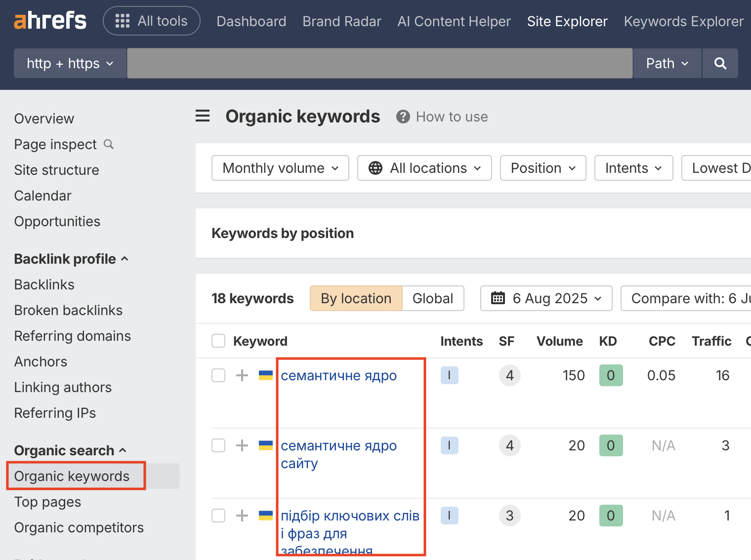
Task: Click the Ukraine flag in the first keyword row
Action: (266, 375)
